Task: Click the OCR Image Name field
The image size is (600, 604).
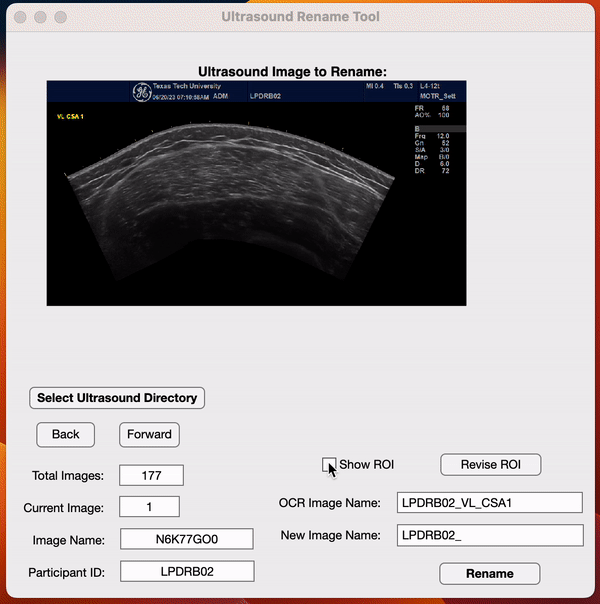Action: [490, 503]
